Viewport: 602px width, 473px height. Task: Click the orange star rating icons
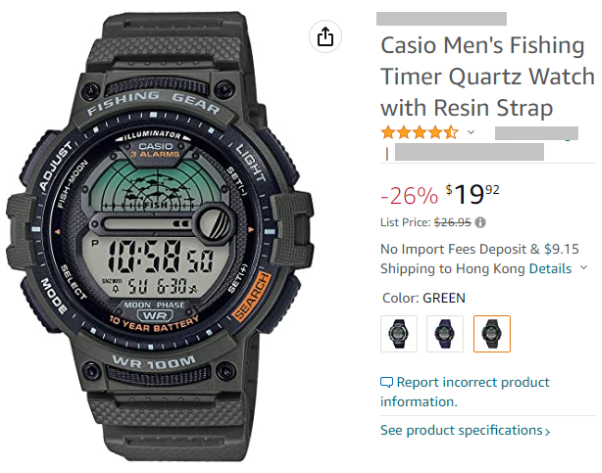click(x=419, y=132)
